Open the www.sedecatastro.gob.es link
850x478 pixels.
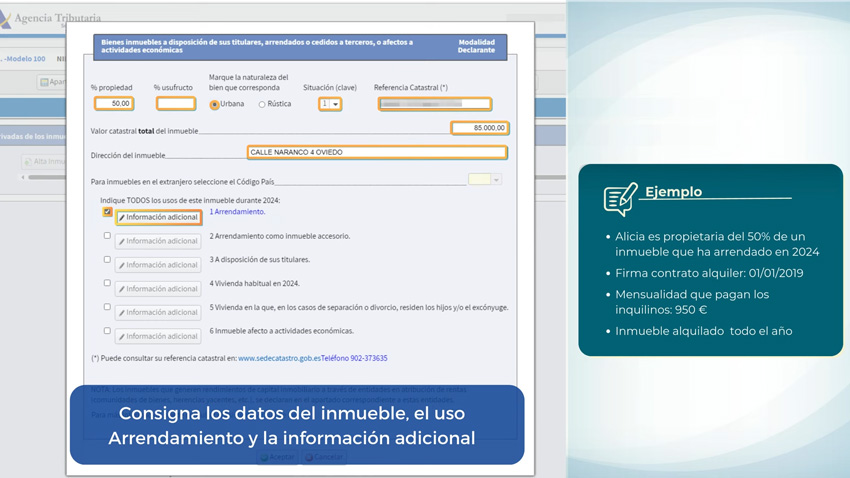click(x=279, y=358)
